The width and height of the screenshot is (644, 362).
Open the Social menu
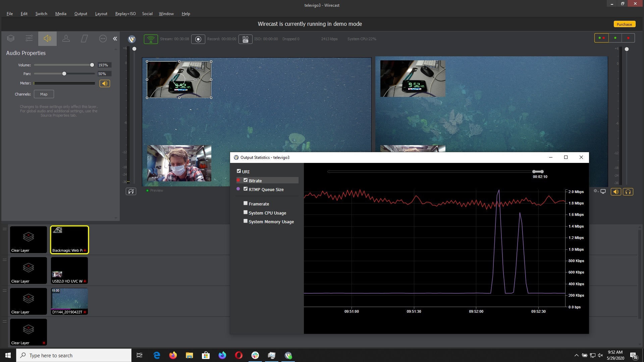[x=147, y=14]
